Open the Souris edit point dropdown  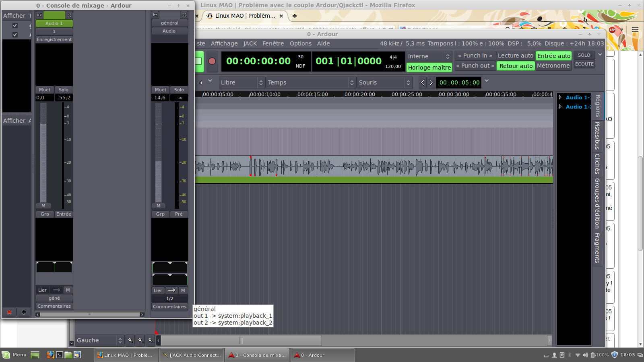385,82
